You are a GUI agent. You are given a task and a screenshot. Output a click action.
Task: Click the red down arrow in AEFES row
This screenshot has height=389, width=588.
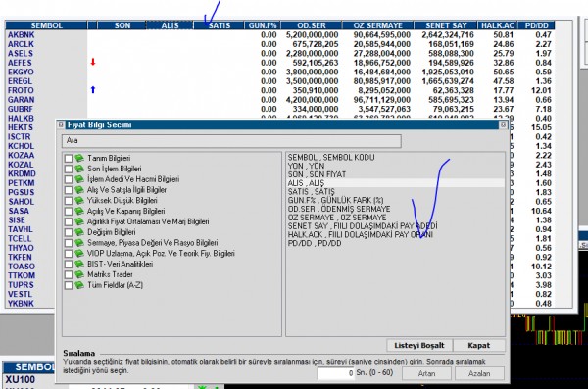point(93,63)
